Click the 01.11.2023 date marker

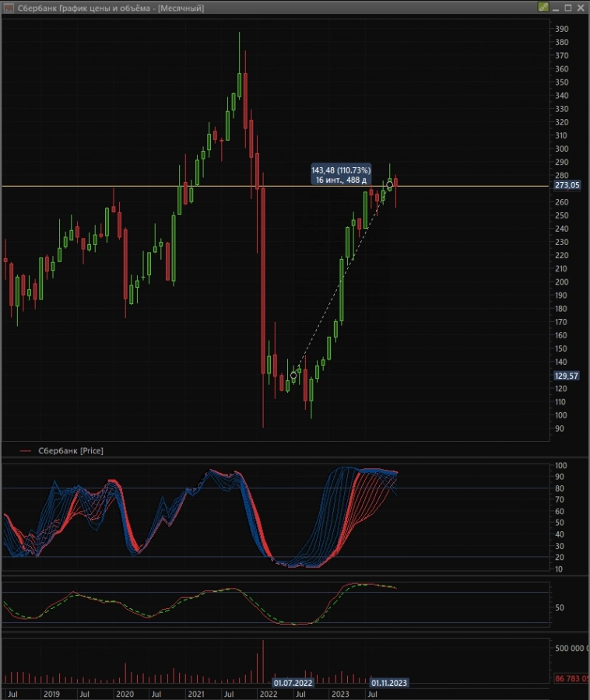[x=388, y=683]
